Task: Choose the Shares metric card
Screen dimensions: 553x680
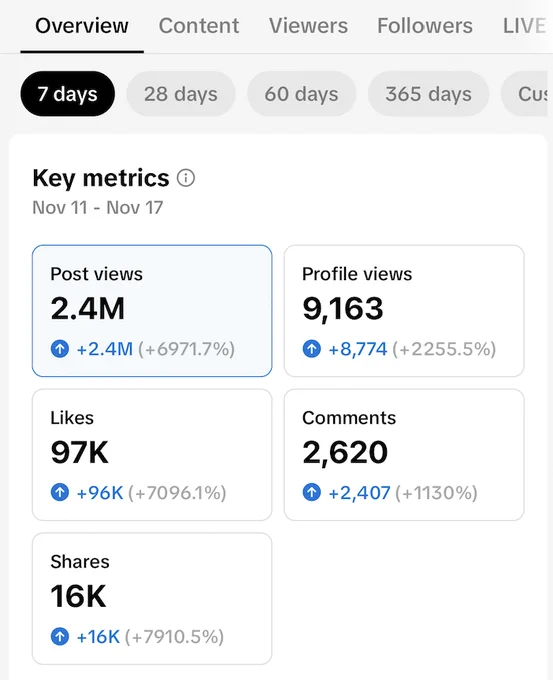Action: 152,599
